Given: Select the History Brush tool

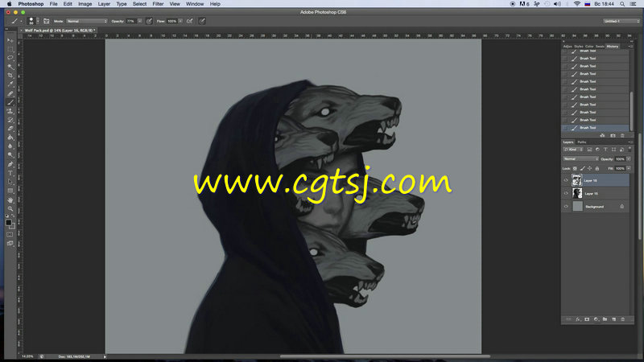Looking at the screenshot, I should pyautogui.click(x=10, y=120).
